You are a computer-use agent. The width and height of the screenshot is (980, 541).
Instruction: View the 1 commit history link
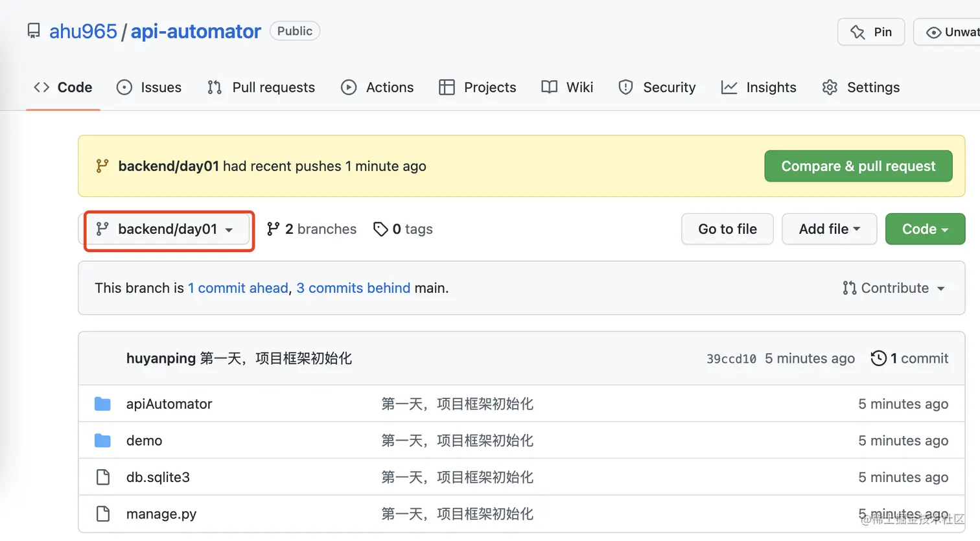909,358
